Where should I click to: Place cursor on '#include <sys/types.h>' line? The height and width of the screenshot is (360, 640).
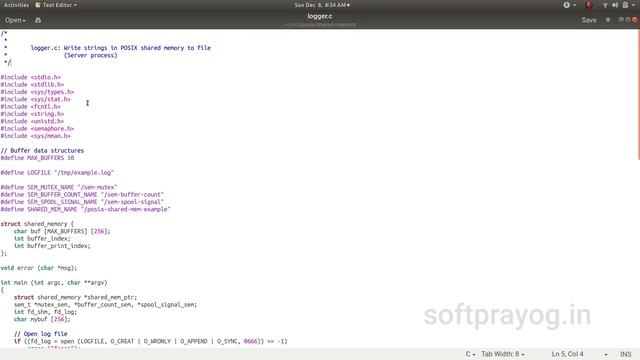(x=37, y=92)
